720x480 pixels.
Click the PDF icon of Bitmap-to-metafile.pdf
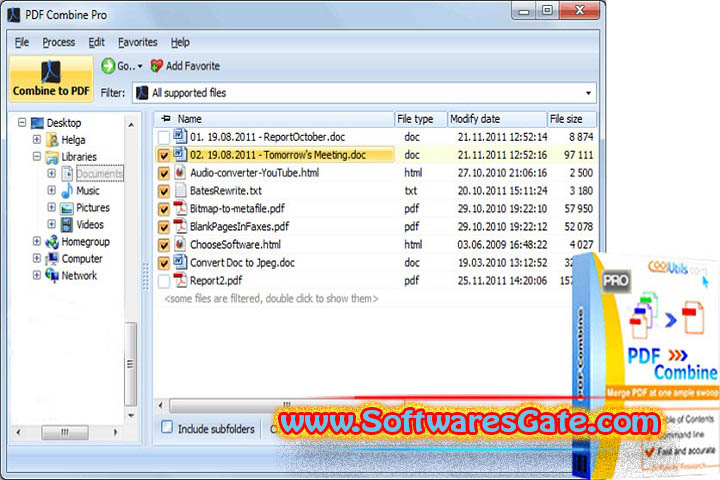click(x=180, y=208)
